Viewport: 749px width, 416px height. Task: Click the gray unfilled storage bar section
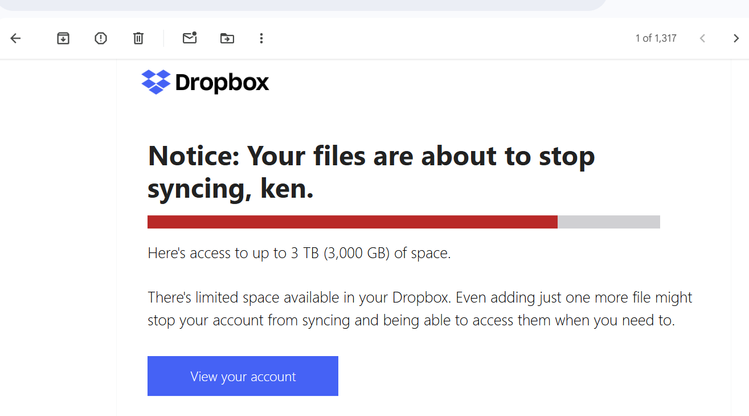(x=608, y=222)
